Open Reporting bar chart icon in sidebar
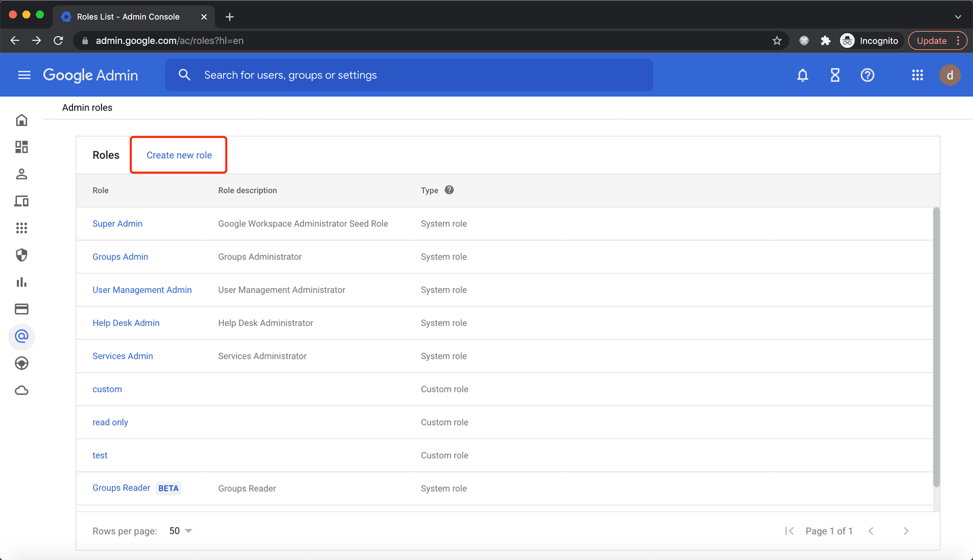Image resolution: width=973 pixels, height=560 pixels. 21,282
